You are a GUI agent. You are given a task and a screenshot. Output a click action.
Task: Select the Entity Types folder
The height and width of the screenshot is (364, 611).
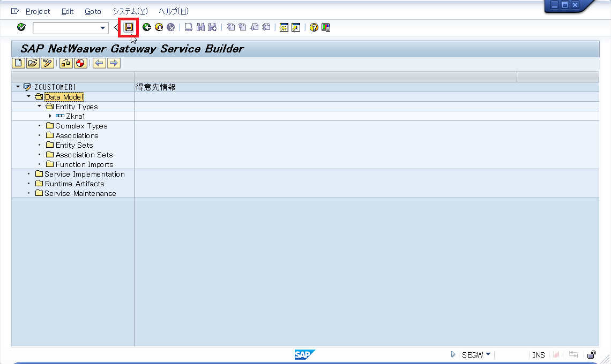pyautogui.click(x=76, y=107)
